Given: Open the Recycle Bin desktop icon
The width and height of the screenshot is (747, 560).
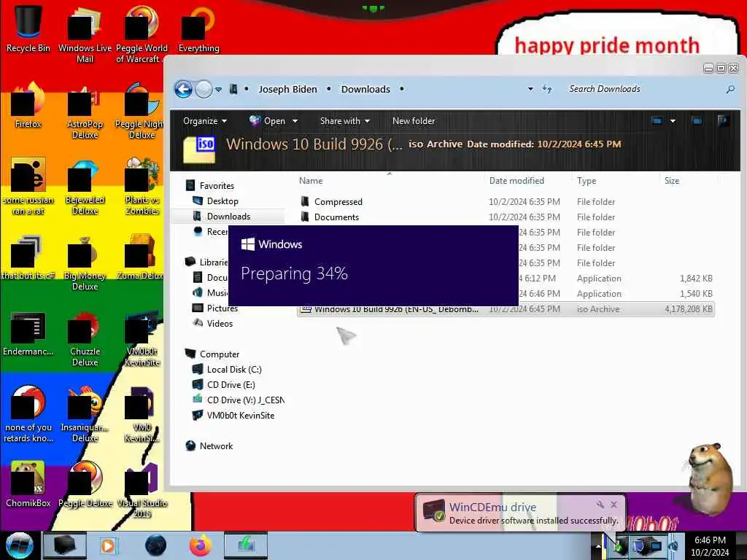Looking at the screenshot, I should click(x=28, y=28).
